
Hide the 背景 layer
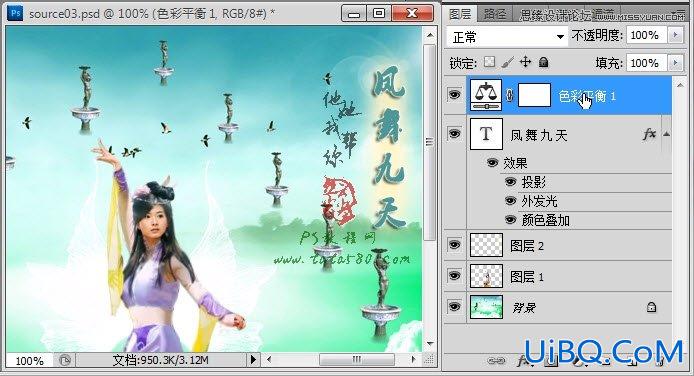point(454,307)
